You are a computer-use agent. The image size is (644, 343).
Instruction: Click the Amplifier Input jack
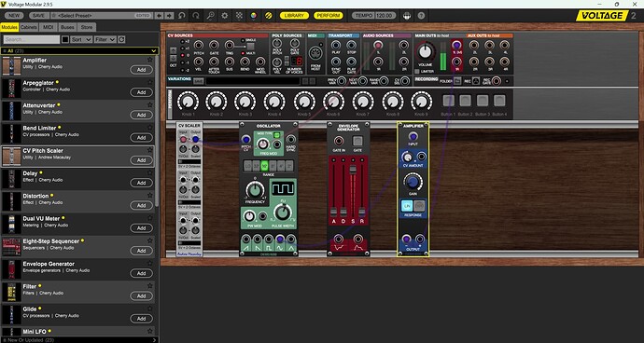[x=413, y=136]
